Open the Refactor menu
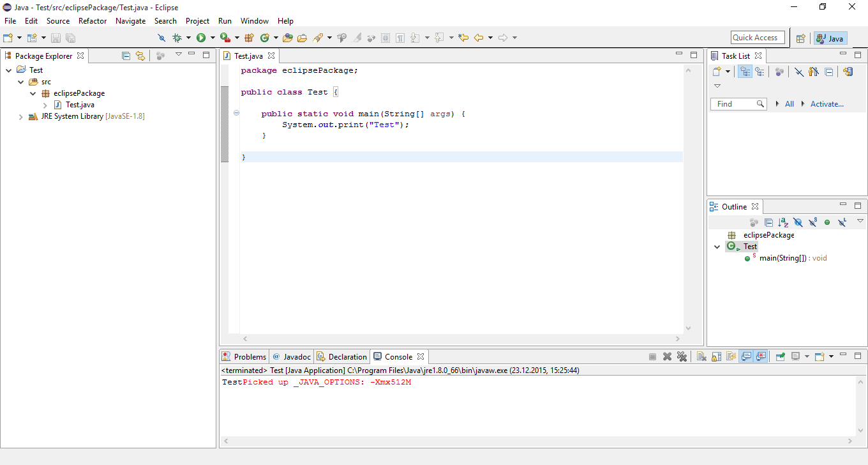Image resolution: width=868 pixels, height=465 pixels. click(93, 21)
